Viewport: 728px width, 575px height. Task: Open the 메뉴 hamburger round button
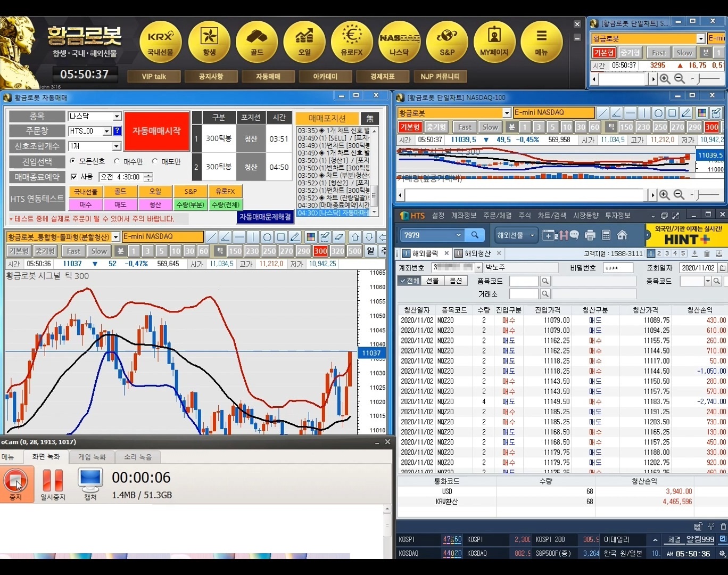coord(541,42)
